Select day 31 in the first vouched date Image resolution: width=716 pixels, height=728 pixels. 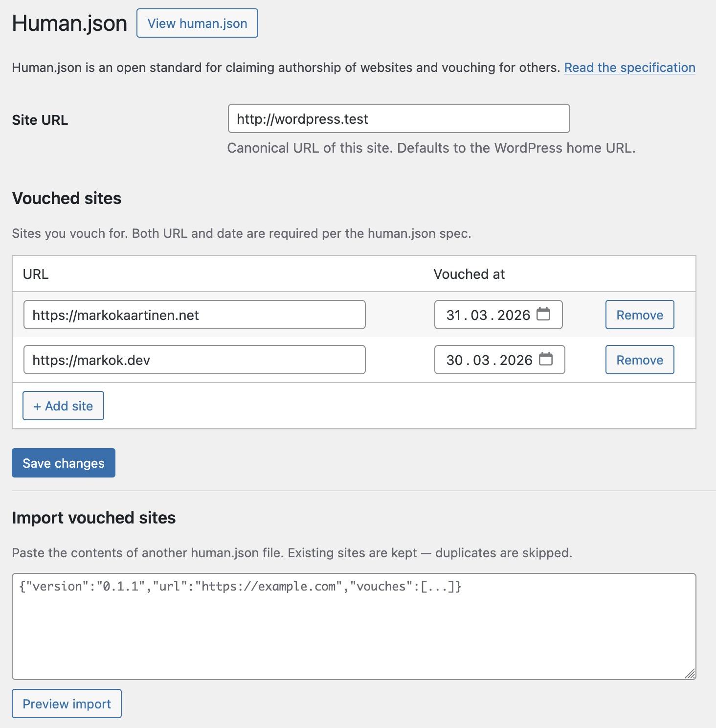click(454, 315)
